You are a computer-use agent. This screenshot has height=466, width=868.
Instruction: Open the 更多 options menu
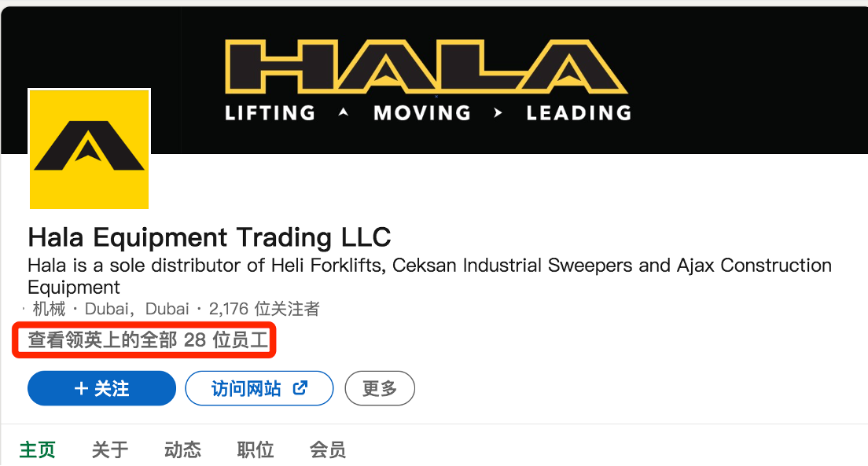pyautogui.click(x=380, y=388)
